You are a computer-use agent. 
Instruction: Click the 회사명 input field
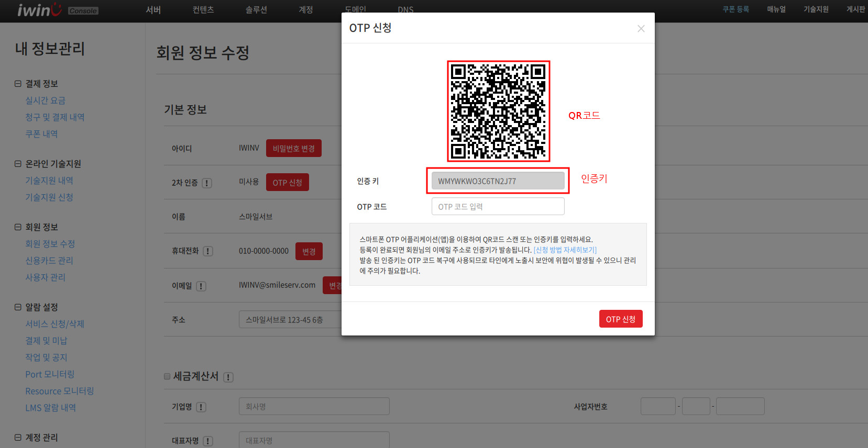(x=314, y=406)
